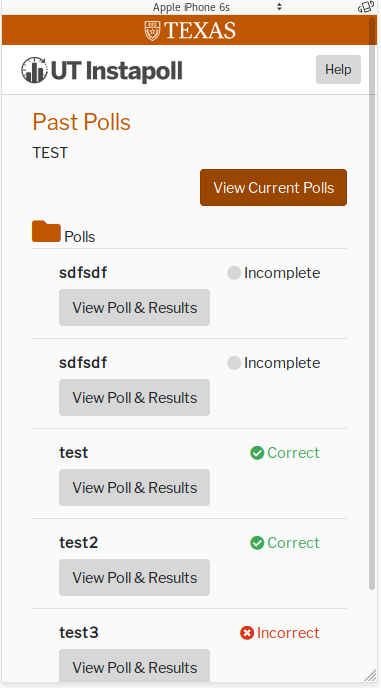The width and height of the screenshot is (381, 688).
Task: View Poll & Results for second sdfsdf
Action: pyautogui.click(x=134, y=398)
